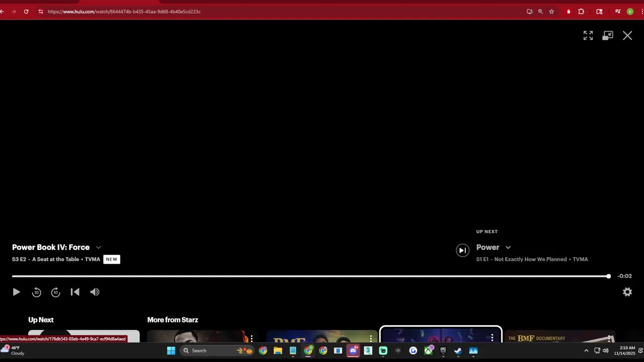Open options menu on BMF Documentary card
This screenshot has width=644, height=362.
point(610,338)
